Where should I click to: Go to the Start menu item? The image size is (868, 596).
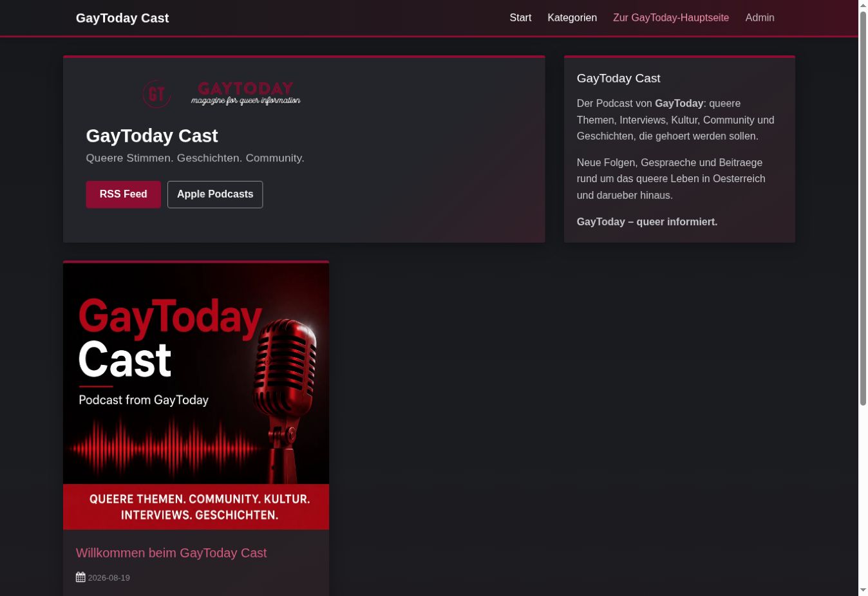(520, 18)
